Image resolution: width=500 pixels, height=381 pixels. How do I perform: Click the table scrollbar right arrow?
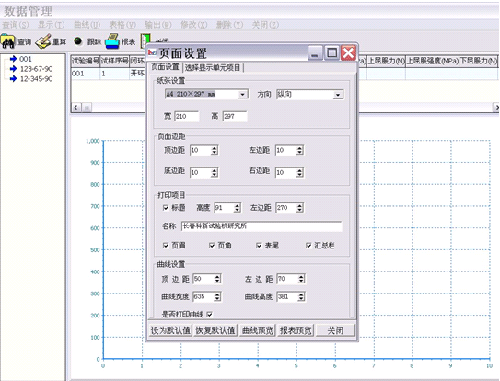click(496, 107)
